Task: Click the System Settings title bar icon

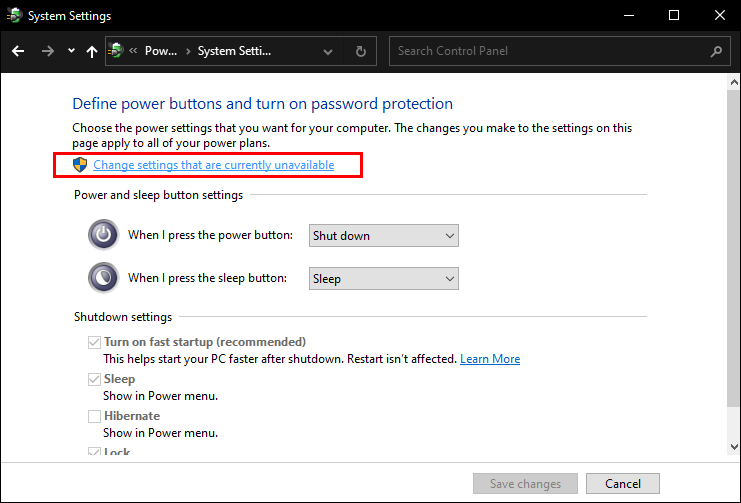Action: tap(14, 16)
